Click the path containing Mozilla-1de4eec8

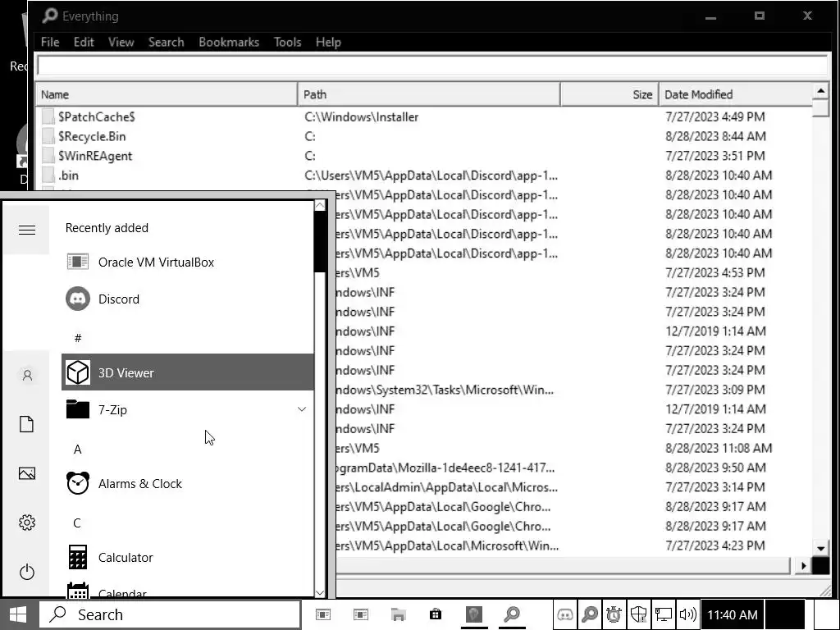click(445, 468)
